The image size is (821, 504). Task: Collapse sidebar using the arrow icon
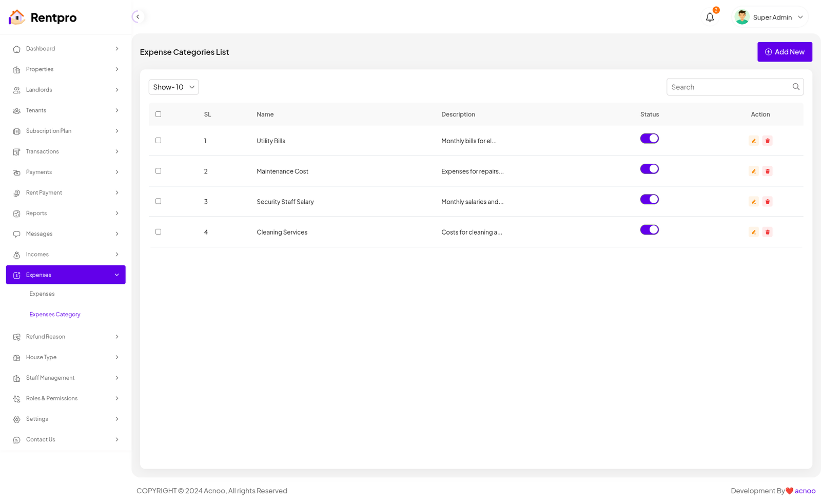pyautogui.click(x=138, y=17)
